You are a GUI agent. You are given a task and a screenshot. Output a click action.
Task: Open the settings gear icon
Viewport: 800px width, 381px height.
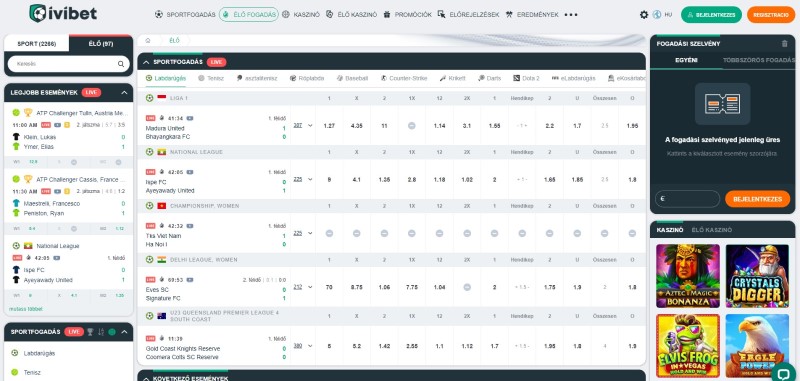click(644, 15)
